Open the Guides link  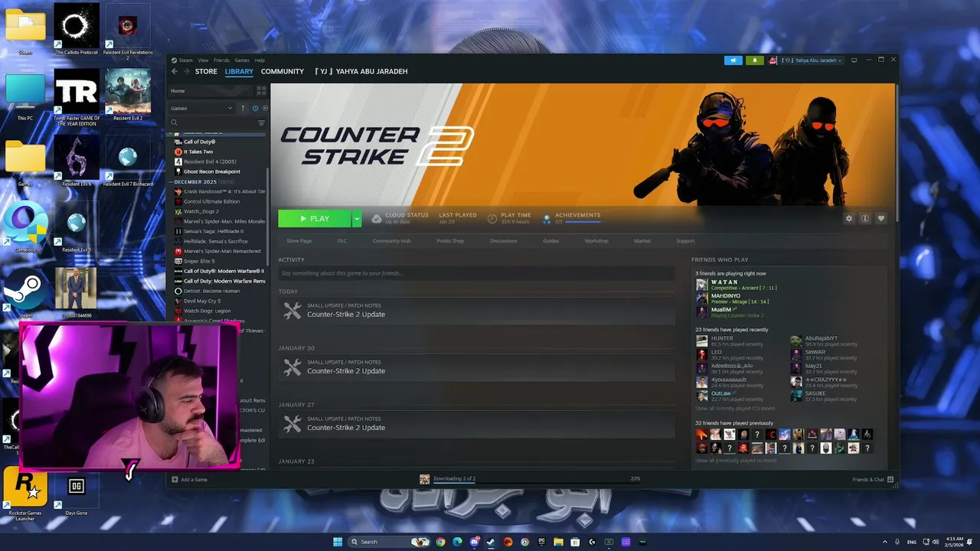click(551, 241)
